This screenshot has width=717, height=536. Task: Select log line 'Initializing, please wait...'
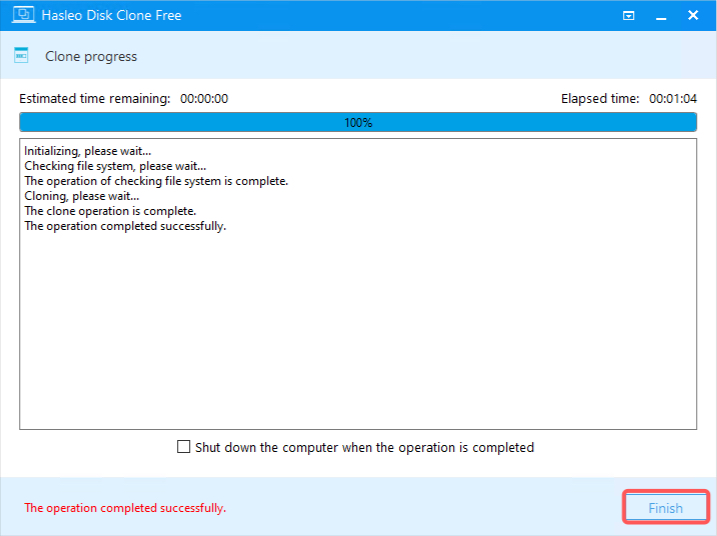[88, 151]
